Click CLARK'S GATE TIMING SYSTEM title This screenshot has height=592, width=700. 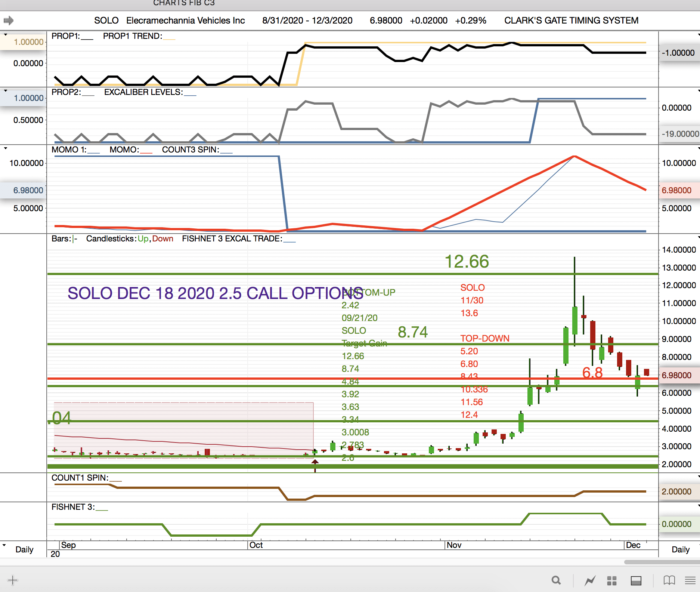(x=572, y=20)
